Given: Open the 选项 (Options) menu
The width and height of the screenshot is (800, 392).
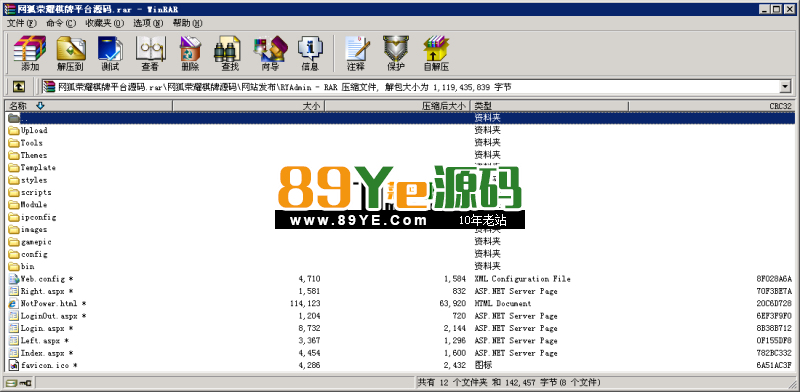Looking at the screenshot, I should coord(148,23).
